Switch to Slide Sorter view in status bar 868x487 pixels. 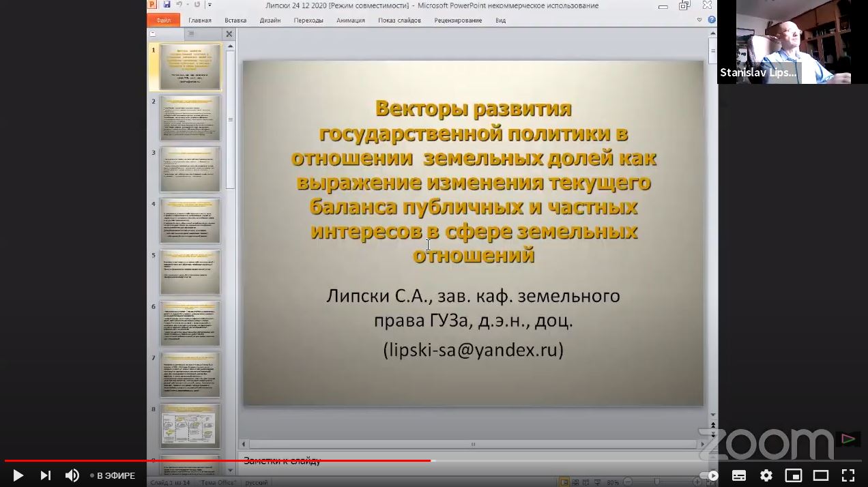tap(575, 482)
